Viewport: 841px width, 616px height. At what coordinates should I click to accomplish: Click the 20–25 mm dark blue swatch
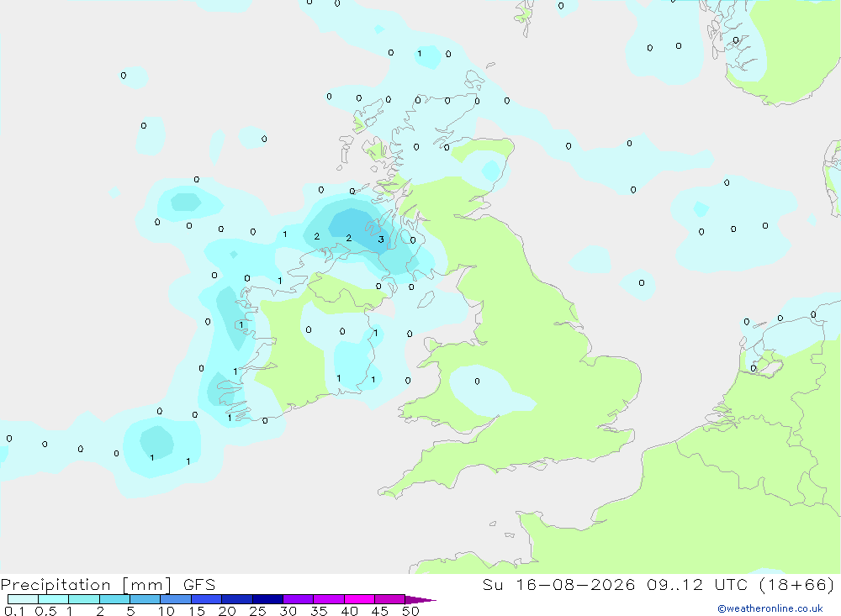point(237,599)
